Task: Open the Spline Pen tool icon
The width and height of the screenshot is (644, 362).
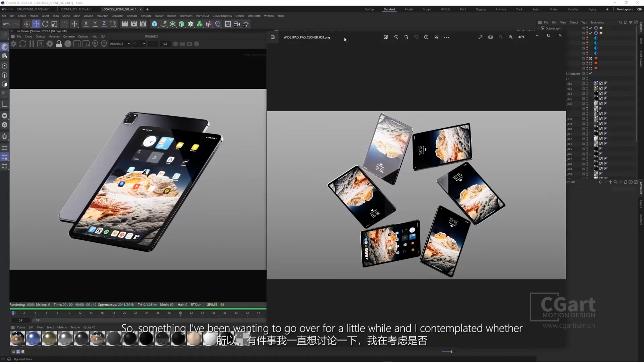Action: (x=164, y=24)
